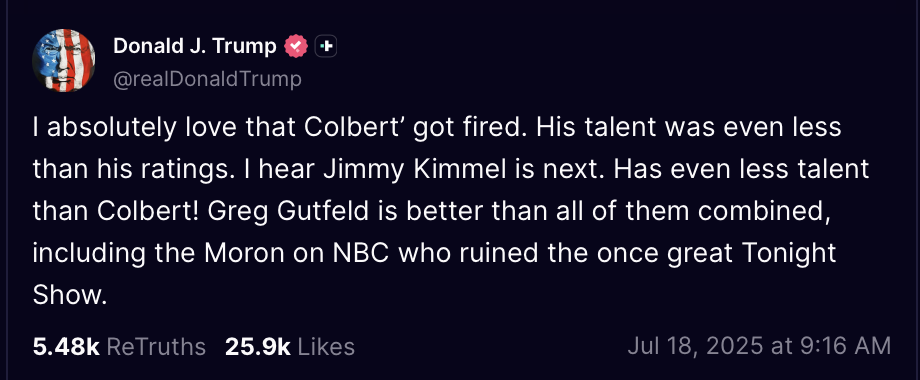
Task: Open the @realDonaldTrump handle link
Action: tap(207, 79)
